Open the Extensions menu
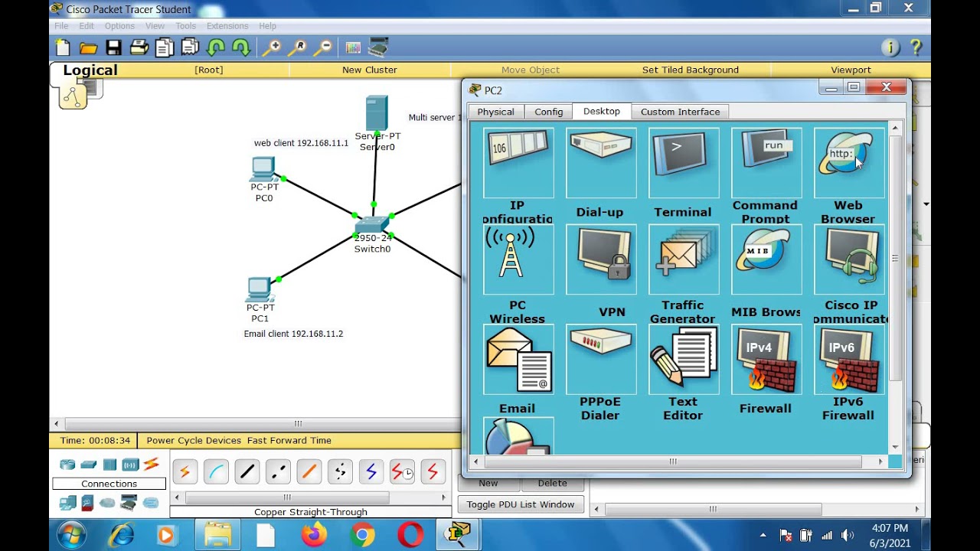980x551 pixels. [227, 26]
